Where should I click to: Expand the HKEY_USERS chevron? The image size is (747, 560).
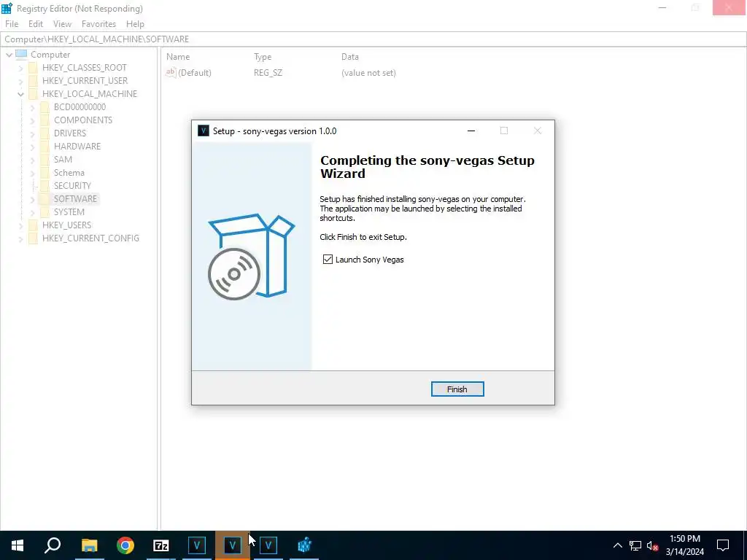tap(20, 225)
